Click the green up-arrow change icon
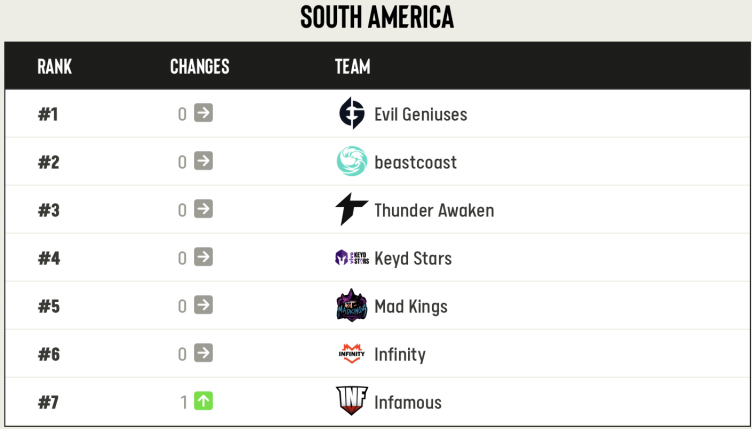752x429 pixels. pyautogui.click(x=203, y=402)
